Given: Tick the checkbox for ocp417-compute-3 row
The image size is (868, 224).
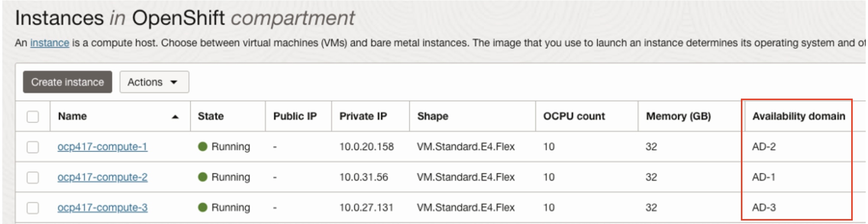Looking at the screenshot, I should (33, 208).
